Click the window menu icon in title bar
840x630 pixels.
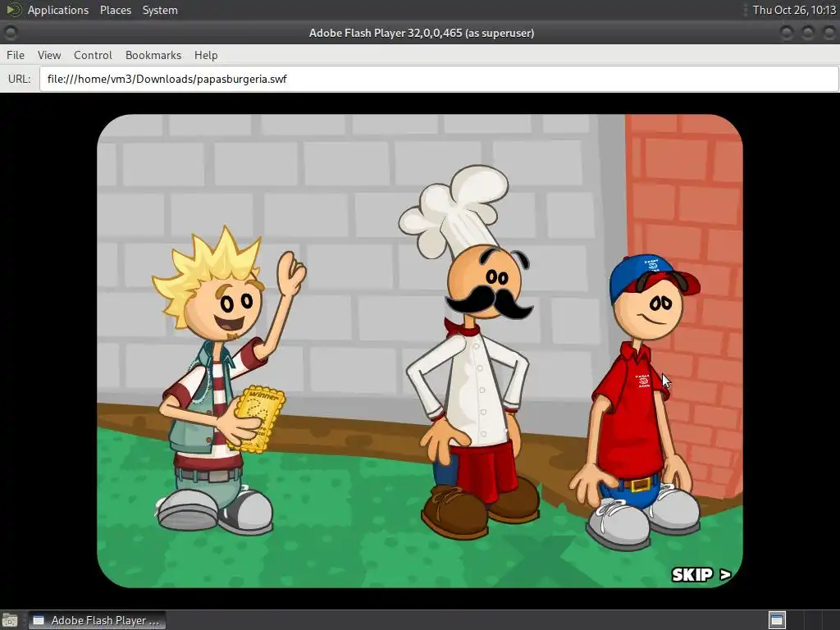click(x=10, y=33)
